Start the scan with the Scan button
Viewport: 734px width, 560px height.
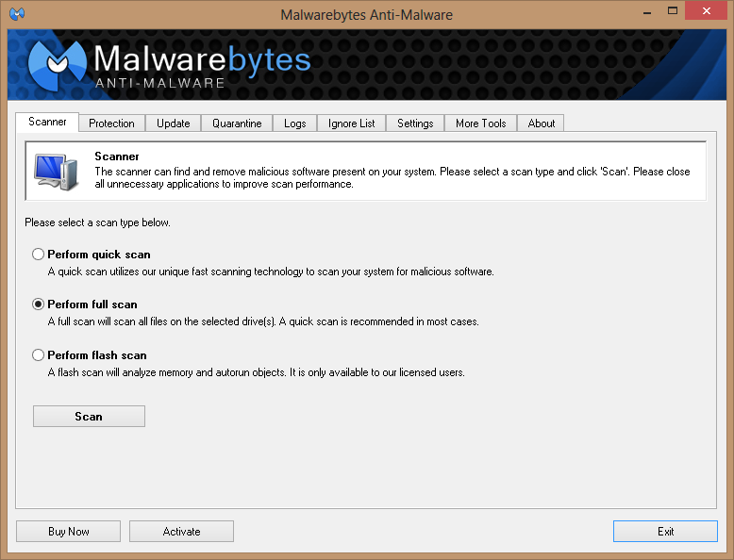(x=89, y=417)
